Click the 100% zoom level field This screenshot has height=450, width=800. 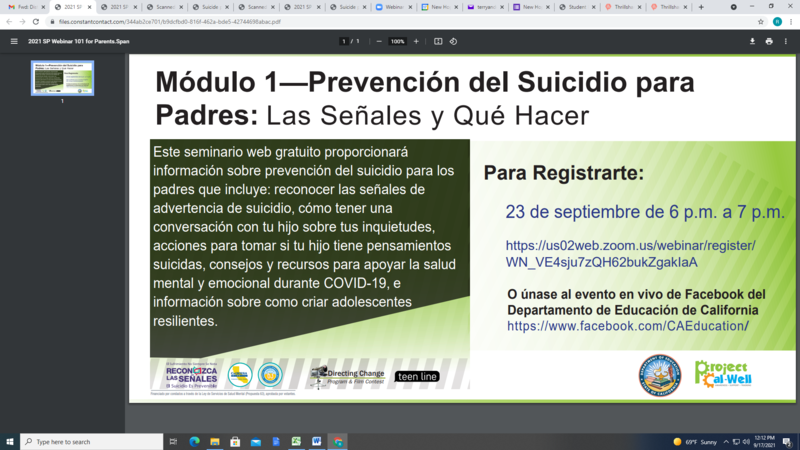(x=397, y=41)
